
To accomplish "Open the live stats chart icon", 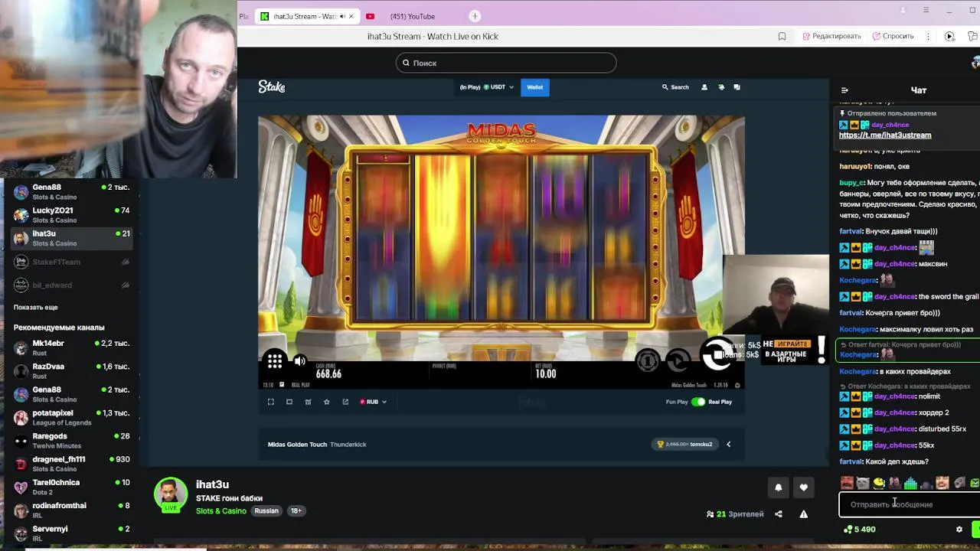I will 308,402.
